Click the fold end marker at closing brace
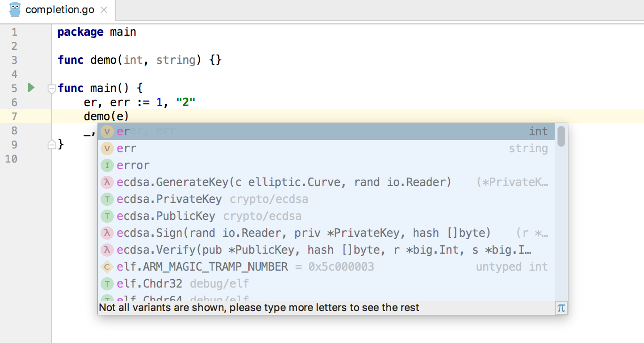Viewport: 644px width, 343px height. coord(52,145)
